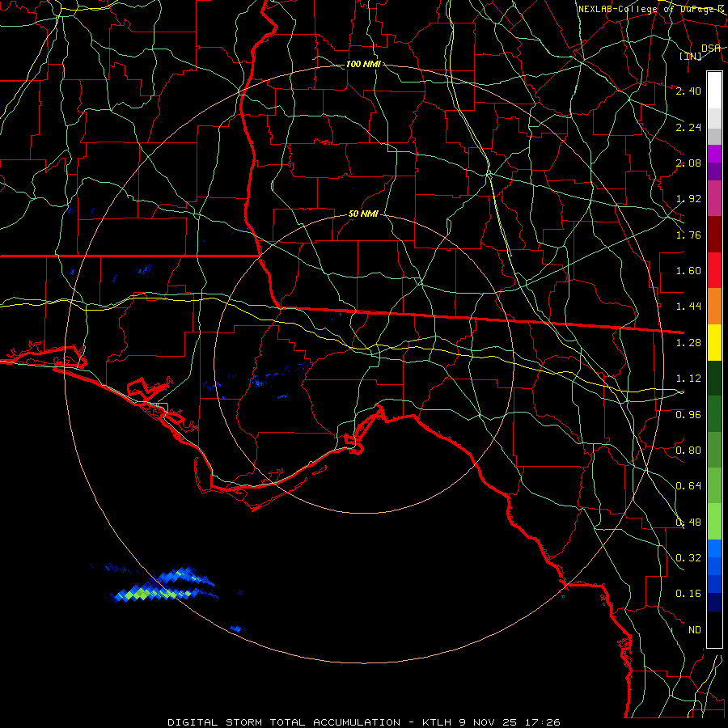
Task: Select the deep purple legend swatch
Action: [x=714, y=171]
